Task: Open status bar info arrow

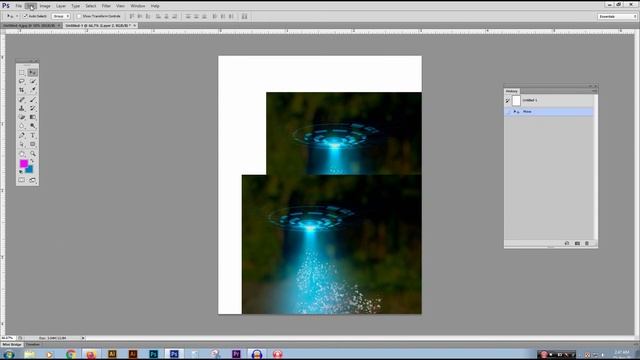Action: [83, 338]
